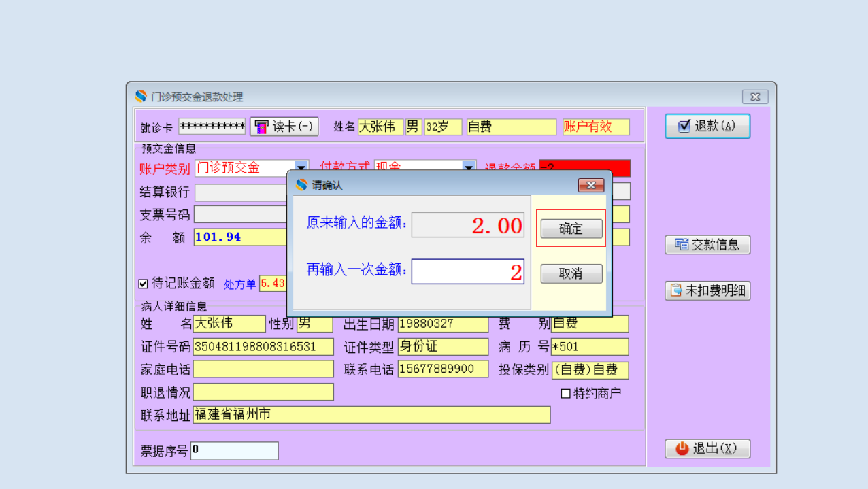
Task: Click the red 退款金额 field
Action: [x=584, y=168]
